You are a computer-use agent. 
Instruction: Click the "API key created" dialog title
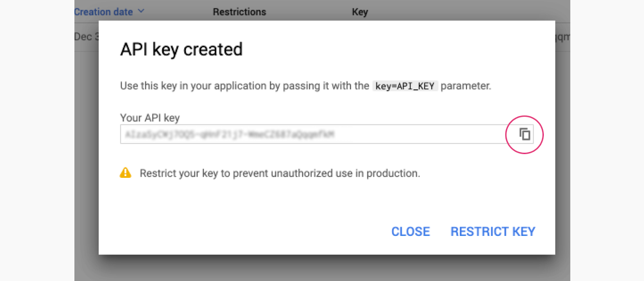click(x=181, y=50)
